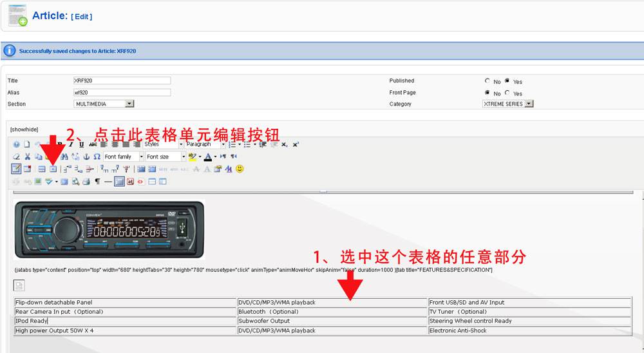This screenshot has width=644, height=353.
Task: Click the Title input field
Action: click(x=122, y=81)
